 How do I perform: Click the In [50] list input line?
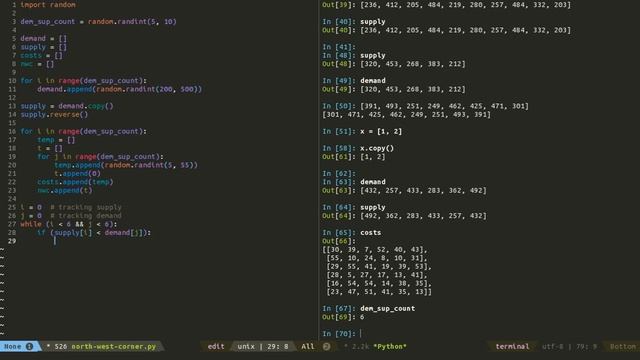425,106
